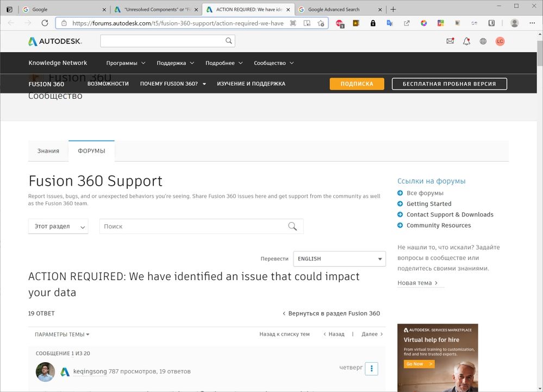
Task: Select the ФОРУМЫ tab
Action: (91, 151)
